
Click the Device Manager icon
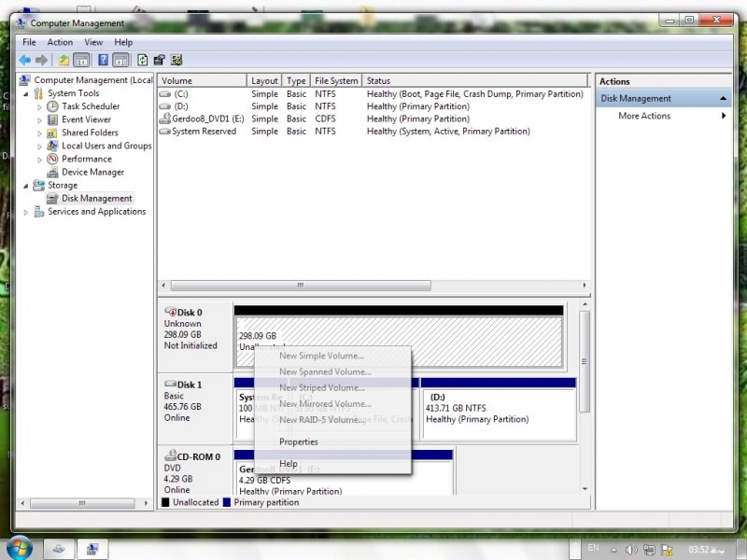pos(52,172)
